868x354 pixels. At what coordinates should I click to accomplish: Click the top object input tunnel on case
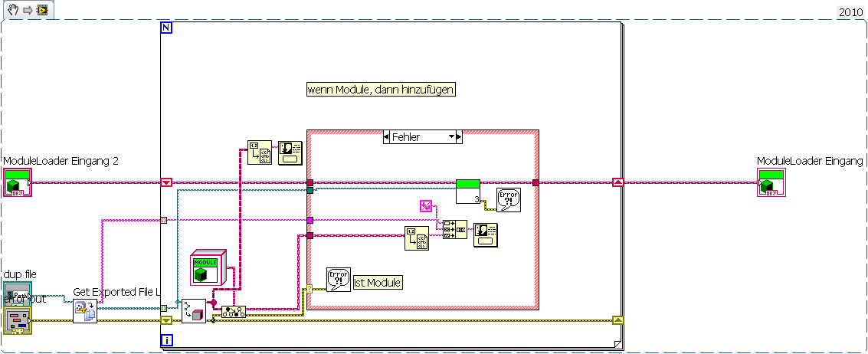tap(310, 182)
